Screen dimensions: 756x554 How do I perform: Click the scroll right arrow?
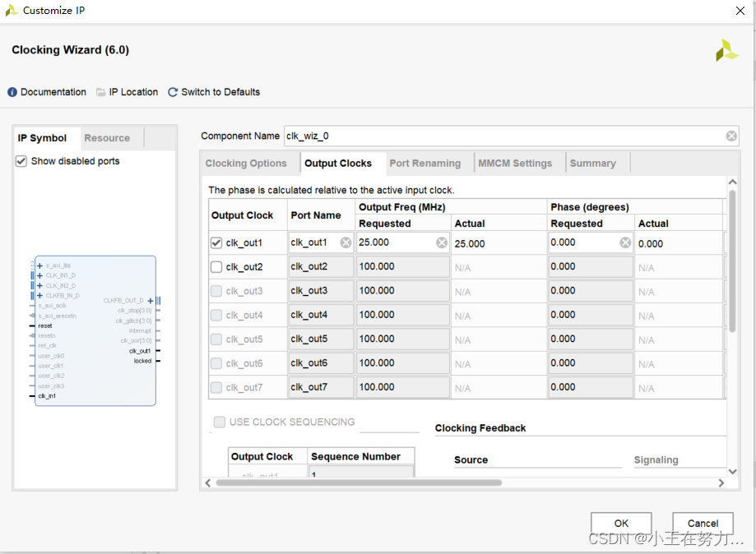click(x=721, y=482)
